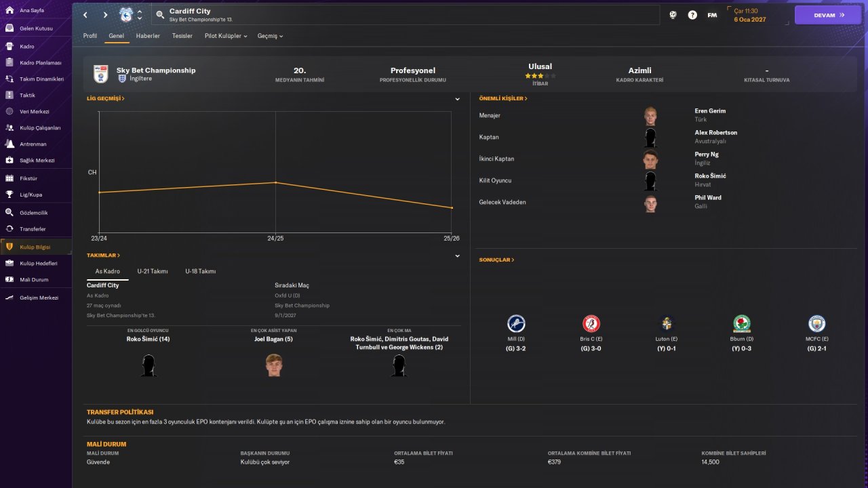Open the club switcher up-down arrows
This screenshot has width=868, height=488.
[140, 15]
